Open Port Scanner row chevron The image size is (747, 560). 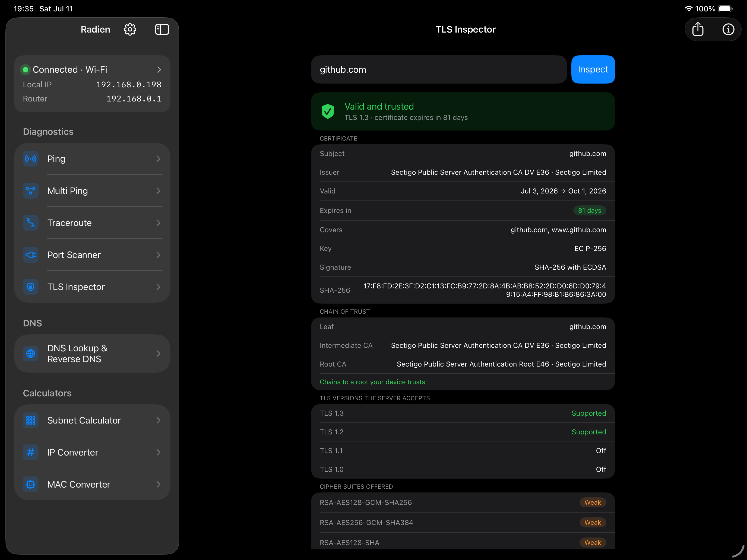(x=158, y=255)
